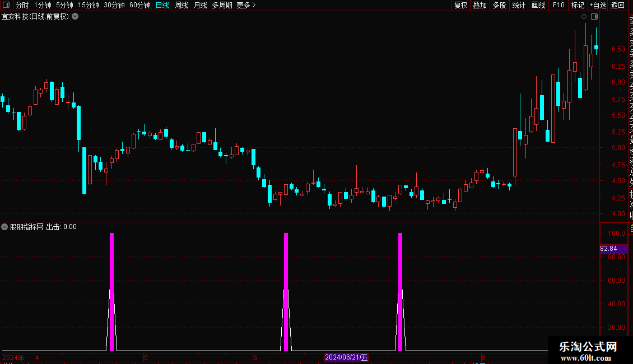Open the 多股 multi-stock view
Image resolution: width=633 pixels, height=364 pixels.
[499, 5]
